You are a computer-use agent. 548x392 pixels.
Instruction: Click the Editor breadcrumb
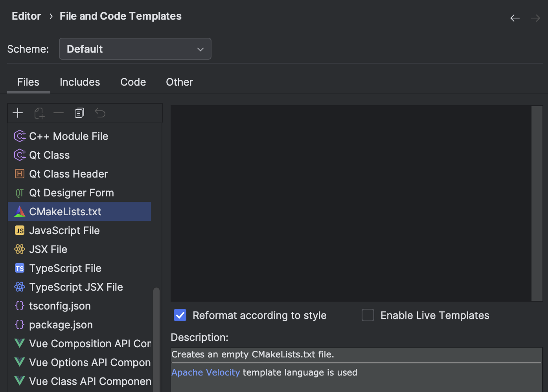tap(26, 16)
